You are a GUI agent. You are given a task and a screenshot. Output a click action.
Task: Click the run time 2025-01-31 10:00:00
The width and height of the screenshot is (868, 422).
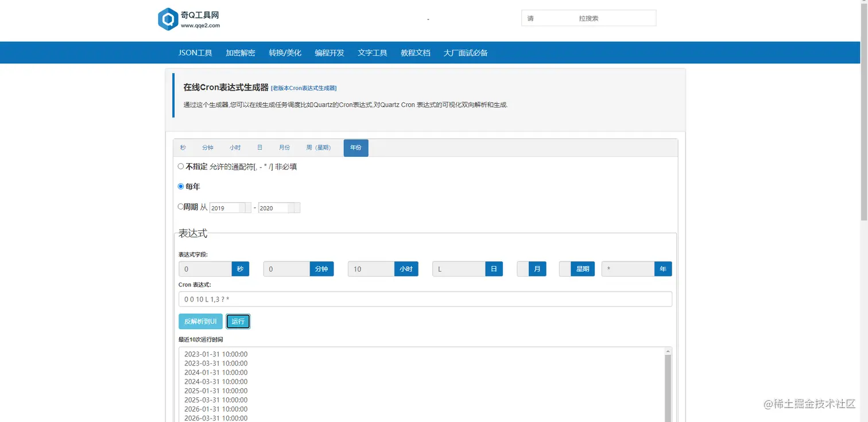tap(216, 391)
